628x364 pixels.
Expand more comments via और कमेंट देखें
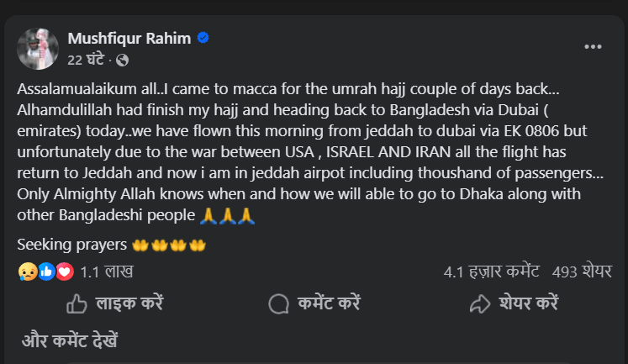[71, 342]
